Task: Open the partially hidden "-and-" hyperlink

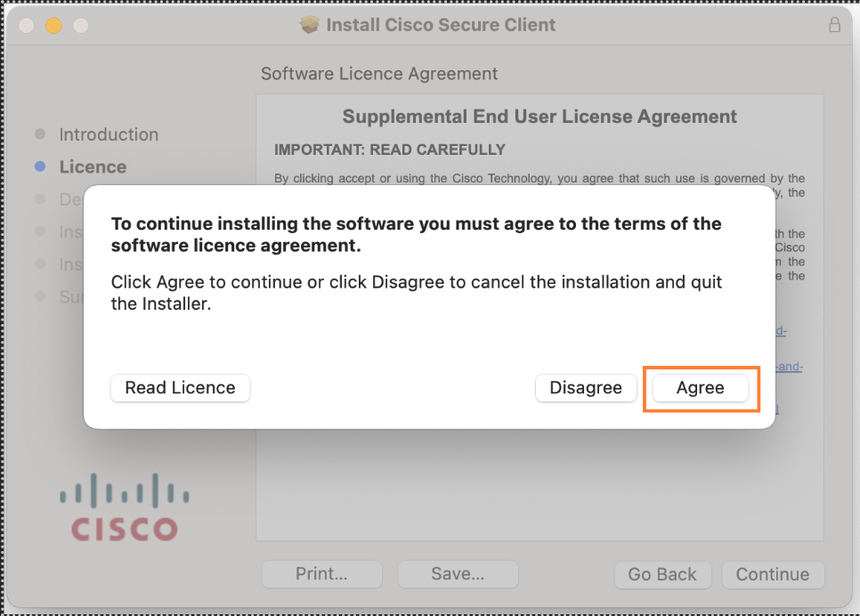Action: [789, 367]
